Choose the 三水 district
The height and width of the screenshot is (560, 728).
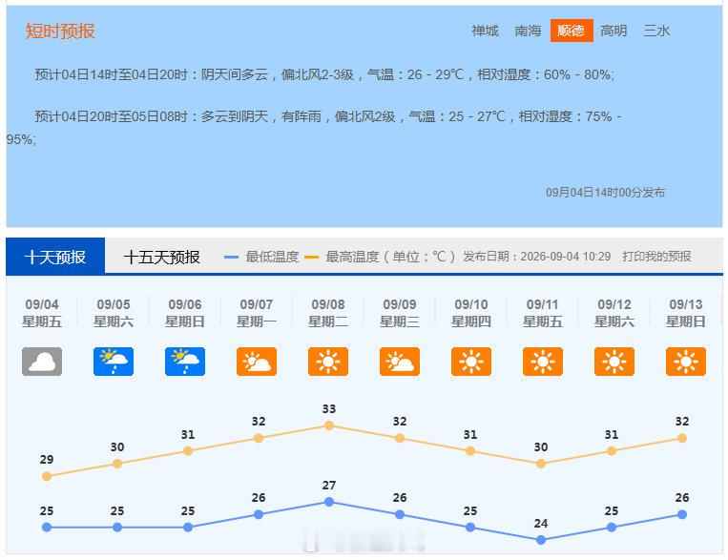pos(657,31)
